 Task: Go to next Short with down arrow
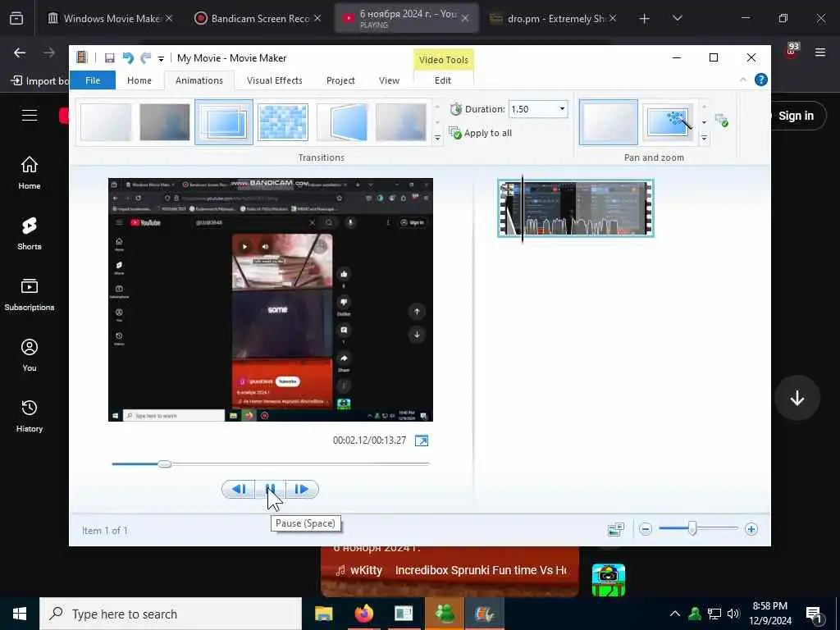[797, 398]
